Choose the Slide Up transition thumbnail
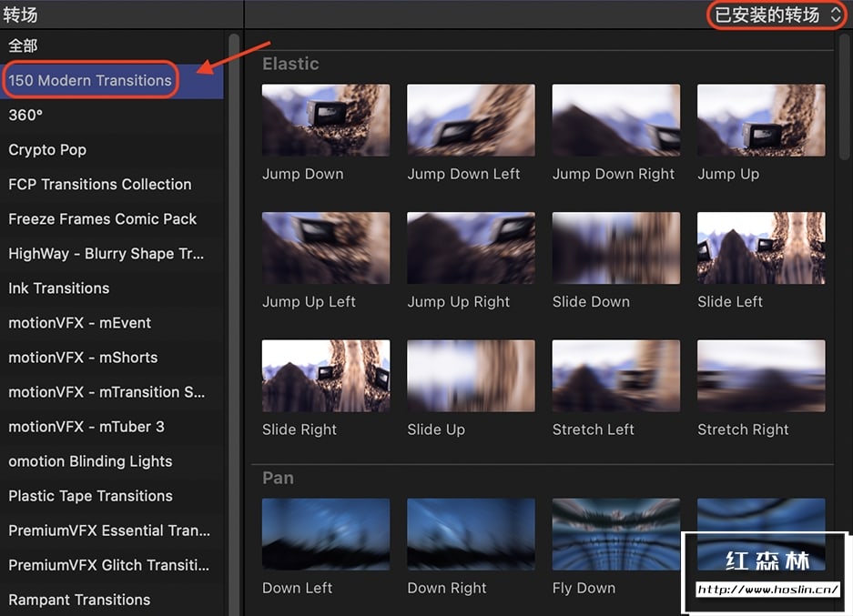This screenshot has width=853, height=616. [472, 376]
